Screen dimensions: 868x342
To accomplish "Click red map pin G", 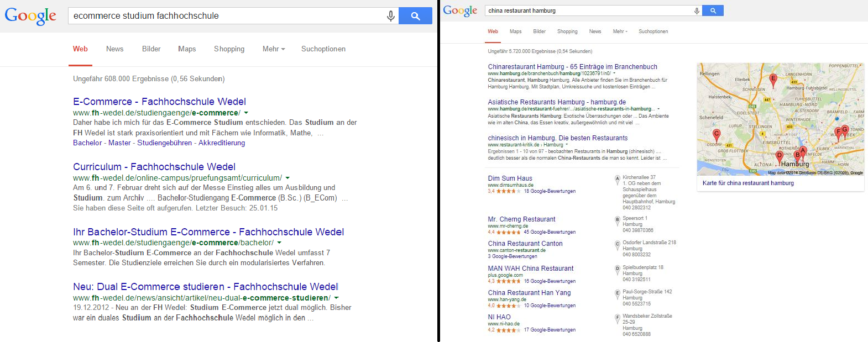I will click(x=845, y=131).
